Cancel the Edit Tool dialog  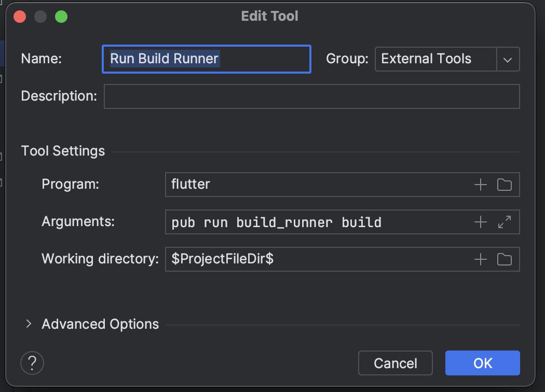point(395,363)
